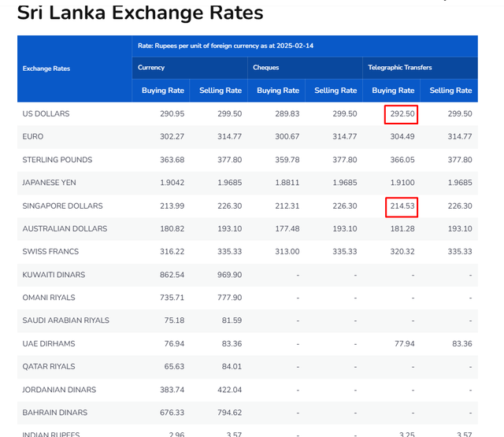Viewport: 504px width, 437px height.
Task: Click the Cheques Selling Rate column header
Action: click(x=335, y=91)
